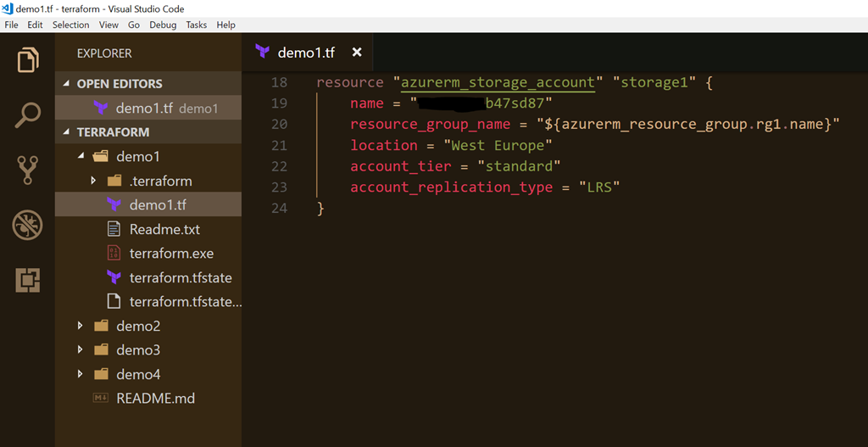Open the Source Control view icon
Viewport: 868px width, 447px height.
pos(27,170)
